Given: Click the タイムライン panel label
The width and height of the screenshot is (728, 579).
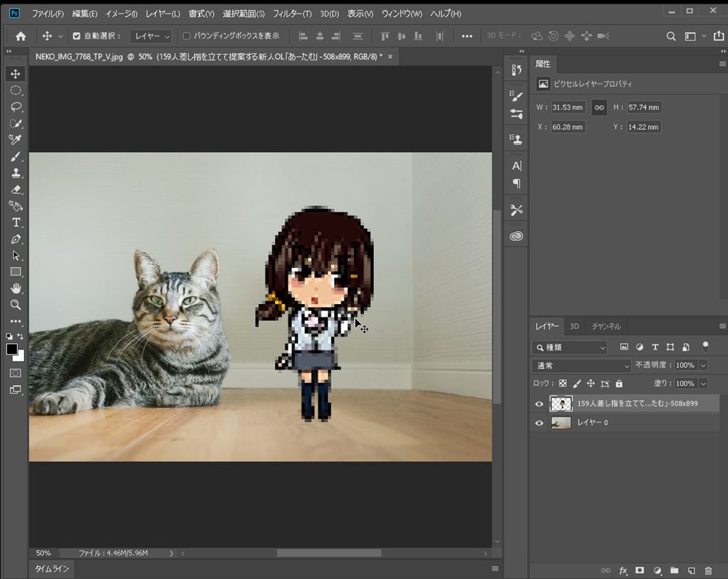Looking at the screenshot, I should click(52, 569).
